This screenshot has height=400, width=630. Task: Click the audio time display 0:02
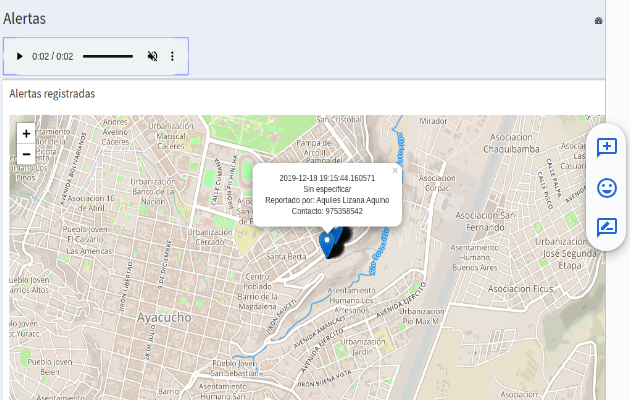(52, 57)
